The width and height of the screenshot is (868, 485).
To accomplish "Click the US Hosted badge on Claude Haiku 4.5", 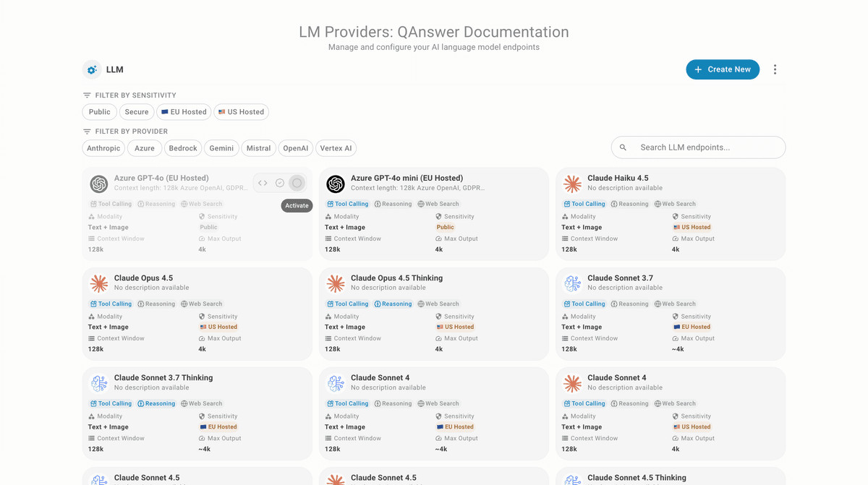I will pos(692,227).
